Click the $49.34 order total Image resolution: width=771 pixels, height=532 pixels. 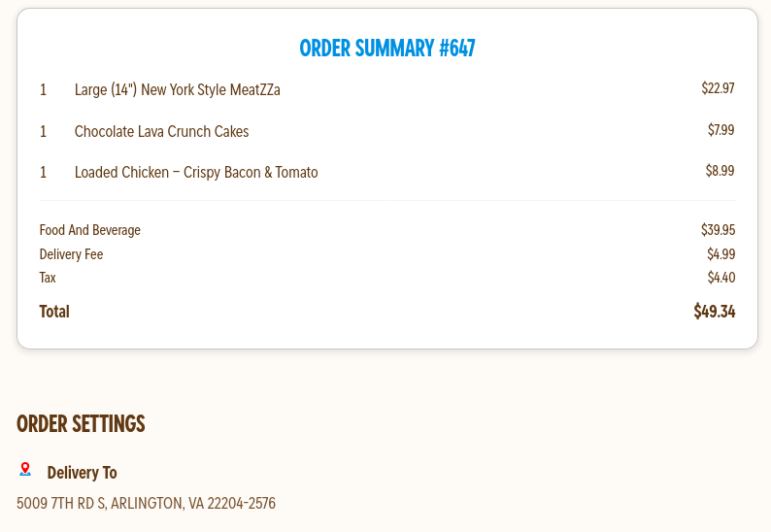point(714,312)
